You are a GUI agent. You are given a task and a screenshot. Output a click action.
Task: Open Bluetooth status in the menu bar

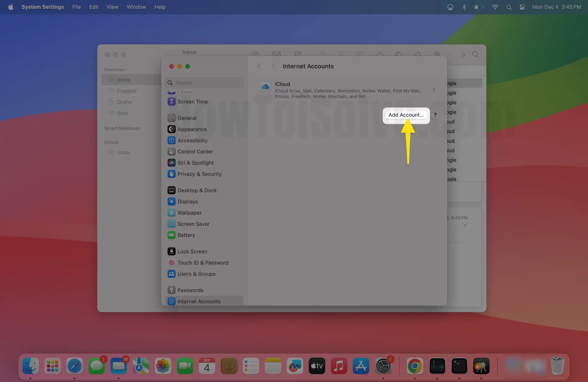click(464, 7)
